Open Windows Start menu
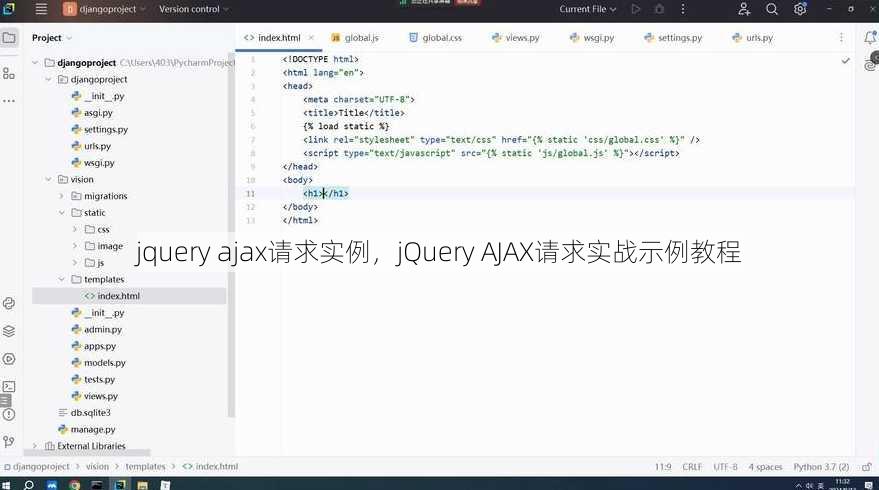 [x=6, y=485]
